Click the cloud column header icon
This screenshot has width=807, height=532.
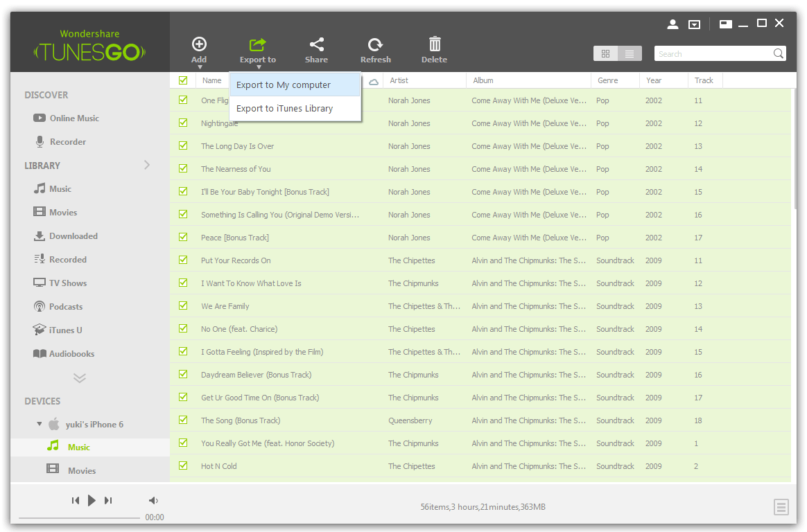(374, 81)
